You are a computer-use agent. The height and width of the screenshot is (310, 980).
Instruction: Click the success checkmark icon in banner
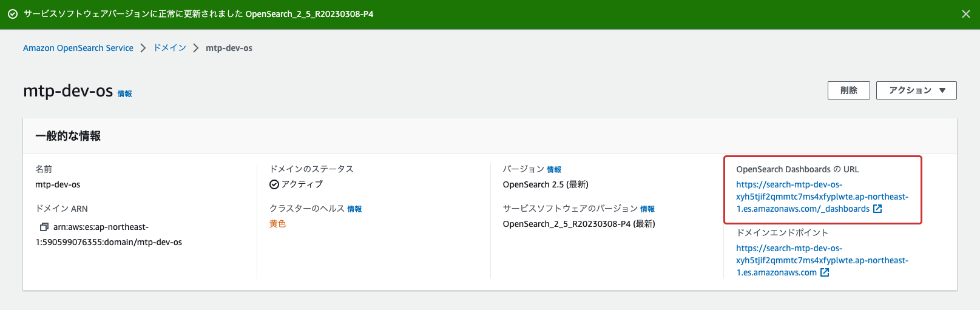(12, 14)
